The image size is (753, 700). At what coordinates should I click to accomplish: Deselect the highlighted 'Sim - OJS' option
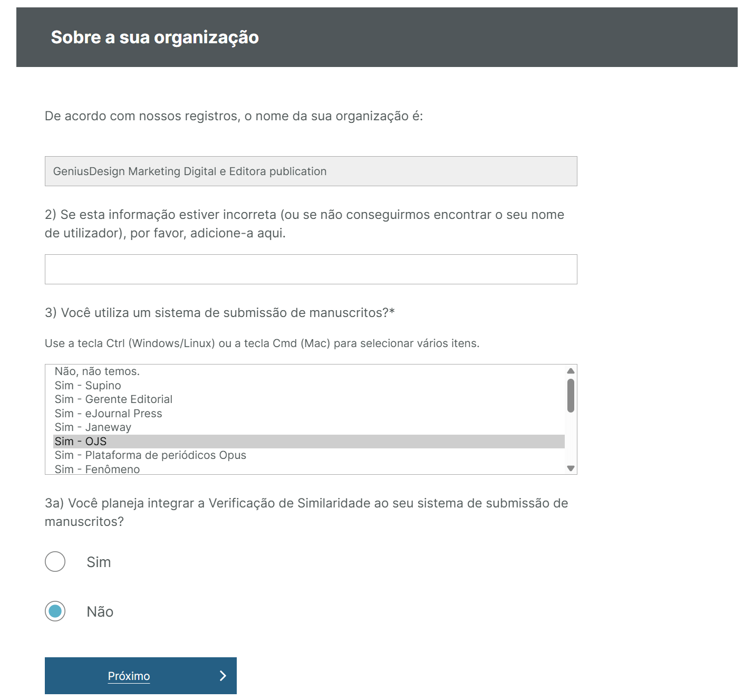pyautogui.click(x=211, y=441)
